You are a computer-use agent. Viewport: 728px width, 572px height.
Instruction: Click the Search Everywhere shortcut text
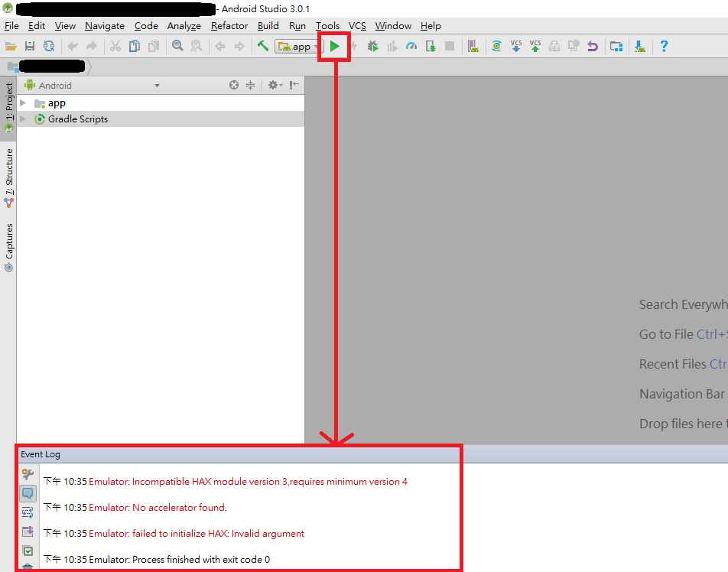click(x=683, y=304)
